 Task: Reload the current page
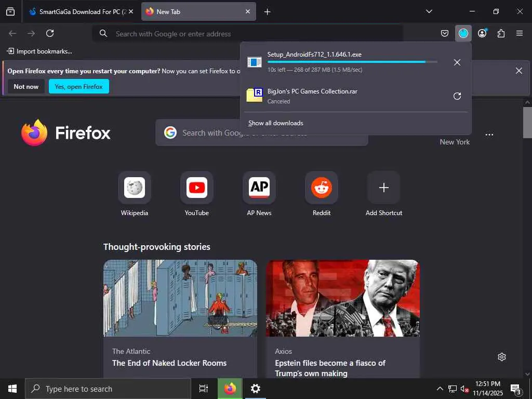tap(50, 33)
